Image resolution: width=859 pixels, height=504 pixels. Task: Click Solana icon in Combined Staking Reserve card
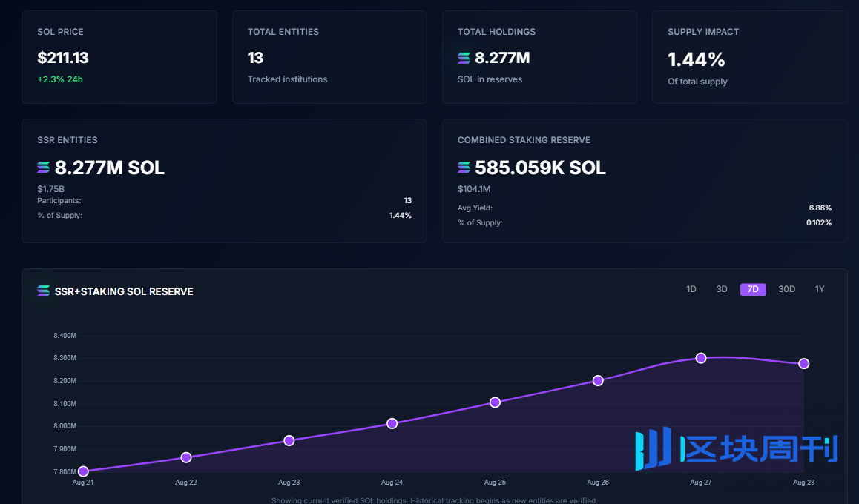464,168
